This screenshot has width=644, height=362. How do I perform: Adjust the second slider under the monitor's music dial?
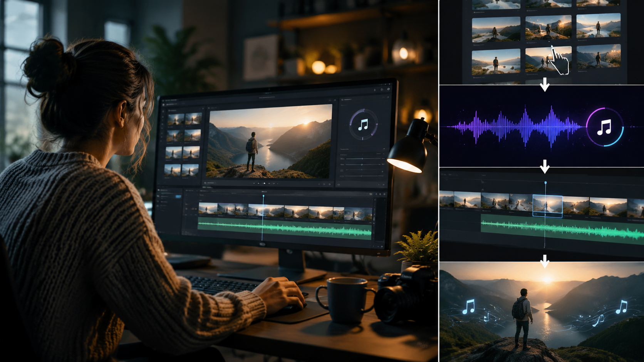pyautogui.click(x=362, y=165)
